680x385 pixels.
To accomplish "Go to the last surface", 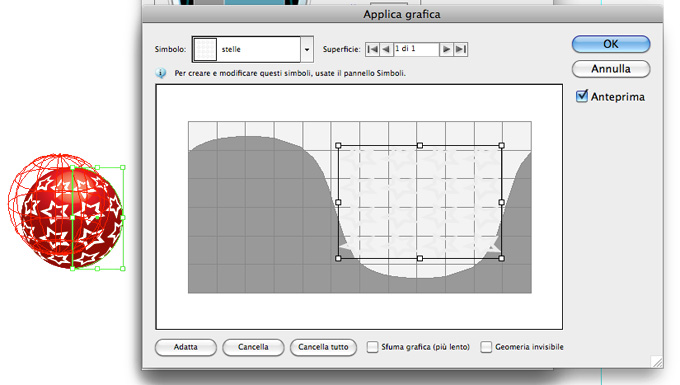I will (x=461, y=49).
